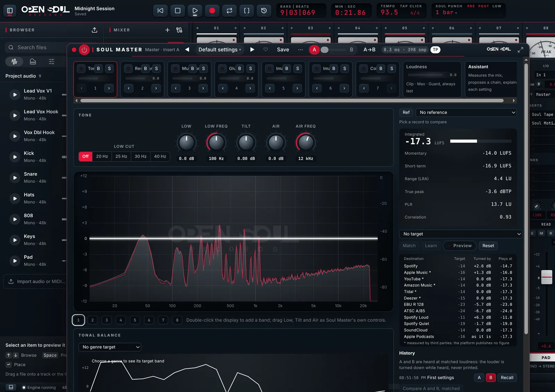This screenshot has width=555, height=392.
Task: Set low cut to 30 Hz
Action: [140, 156]
